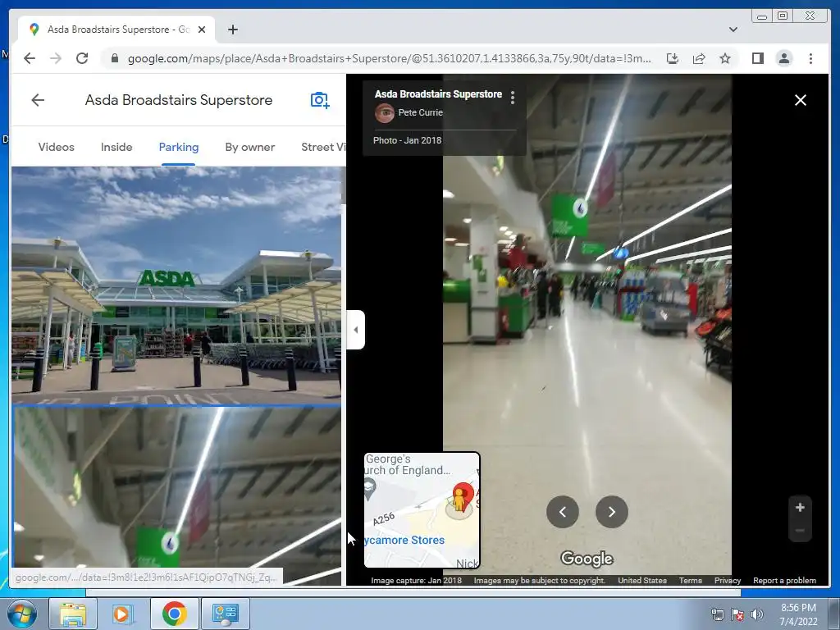Select the store interior ceiling thumbnail
The image size is (840, 630).
[176, 495]
